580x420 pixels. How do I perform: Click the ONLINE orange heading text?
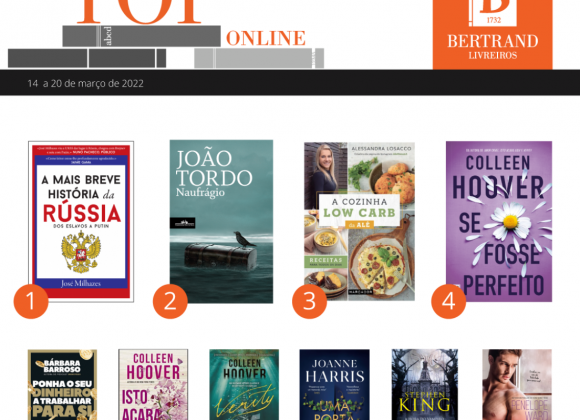pos(266,38)
